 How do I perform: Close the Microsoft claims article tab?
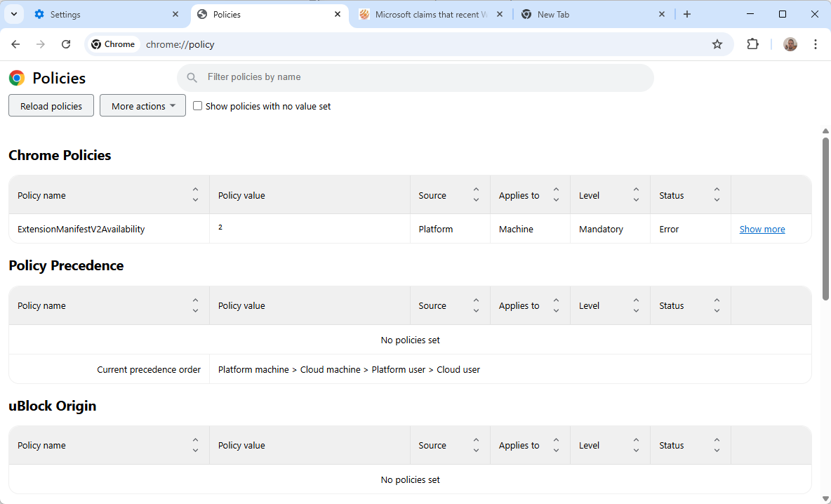[499, 14]
